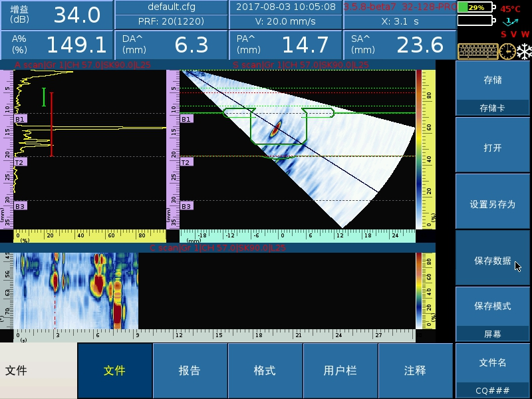The height and width of the screenshot is (399, 532).
Task: Click the empty second battery indicator
Action: tap(476, 20)
